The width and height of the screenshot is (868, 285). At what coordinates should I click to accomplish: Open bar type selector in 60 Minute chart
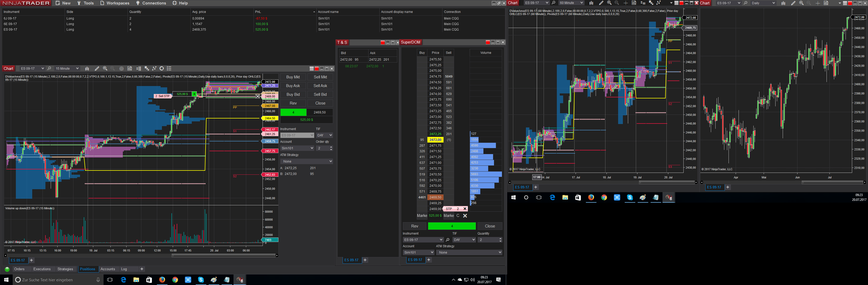591,3
